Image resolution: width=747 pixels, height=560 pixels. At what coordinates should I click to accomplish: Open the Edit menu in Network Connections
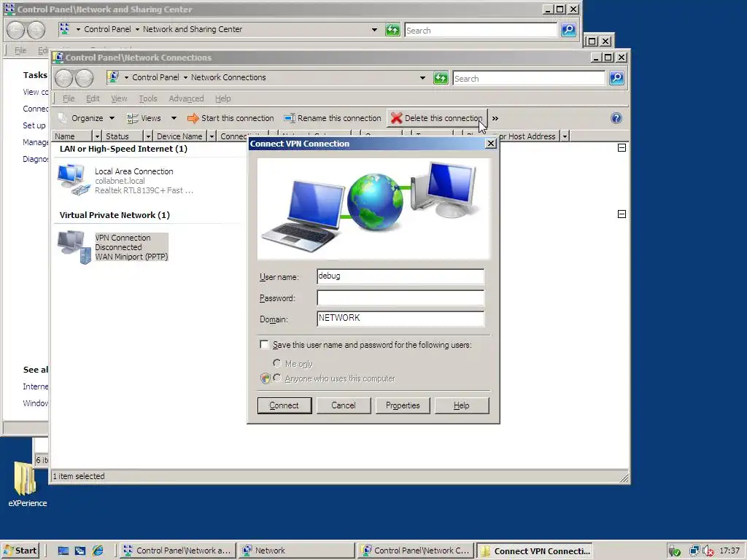coord(93,98)
